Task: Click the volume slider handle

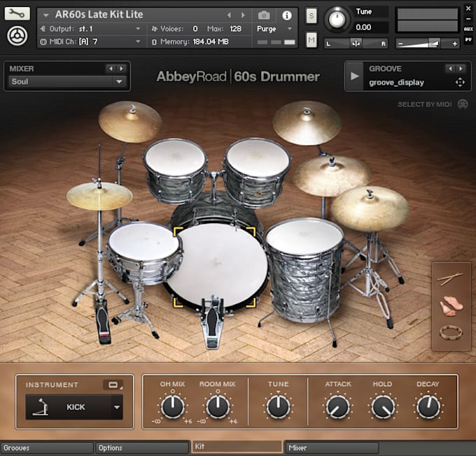Action: click(x=434, y=43)
